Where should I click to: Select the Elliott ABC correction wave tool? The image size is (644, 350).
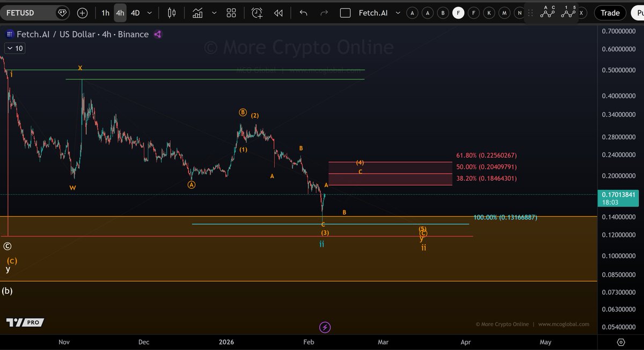click(548, 12)
